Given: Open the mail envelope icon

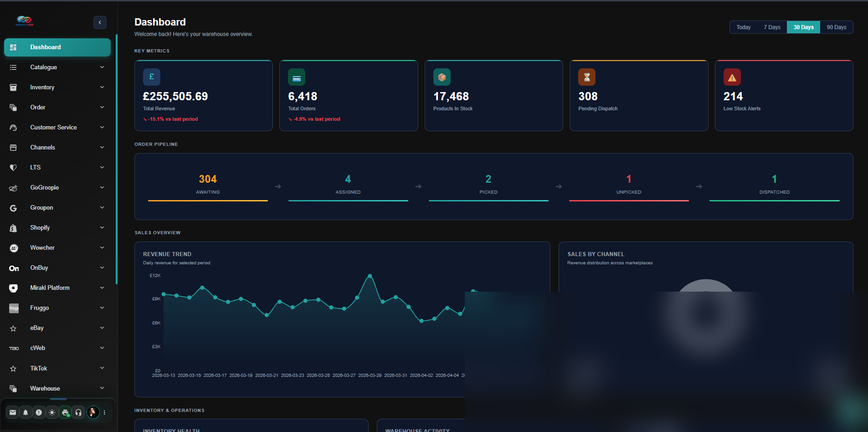Looking at the screenshot, I should (x=13, y=412).
